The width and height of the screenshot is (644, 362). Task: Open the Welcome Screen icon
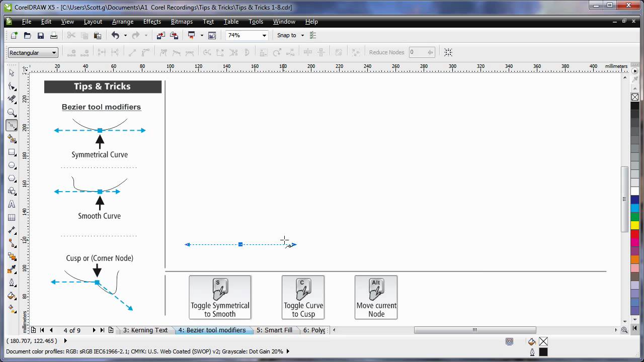coord(212,35)
